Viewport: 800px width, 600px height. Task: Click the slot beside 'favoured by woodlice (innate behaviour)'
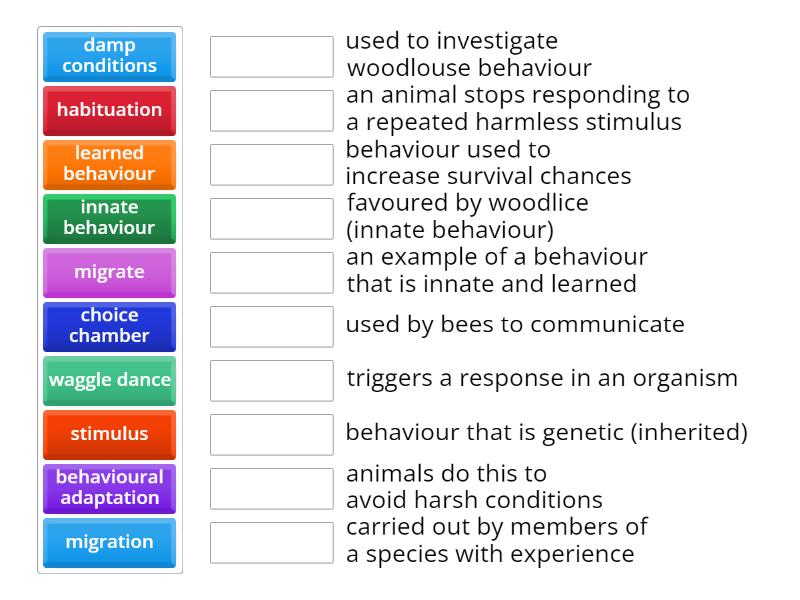(x=271, y=218)
